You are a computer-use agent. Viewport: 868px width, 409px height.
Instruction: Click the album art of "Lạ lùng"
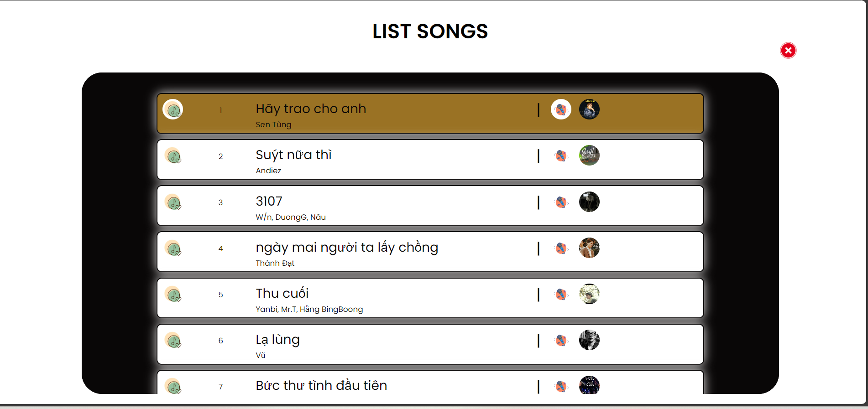point(589,340)
